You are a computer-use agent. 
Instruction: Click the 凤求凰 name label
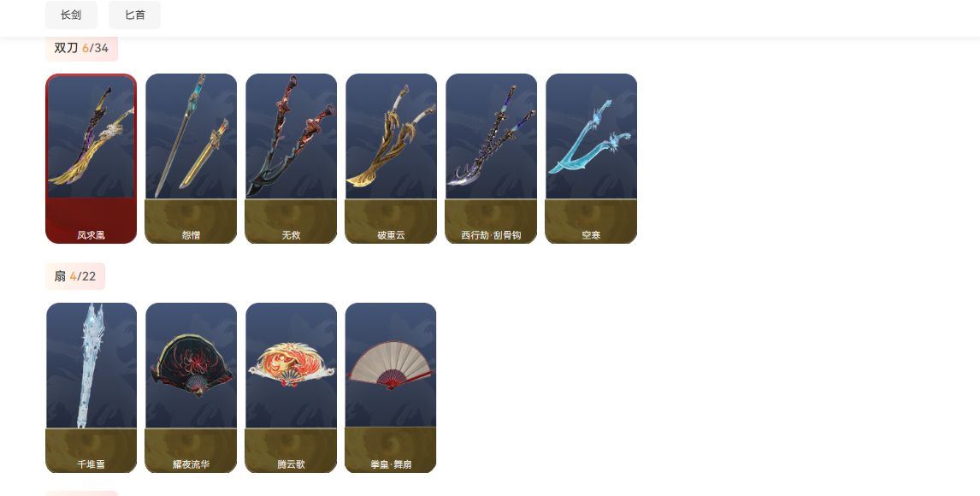(x=92, y=235)
